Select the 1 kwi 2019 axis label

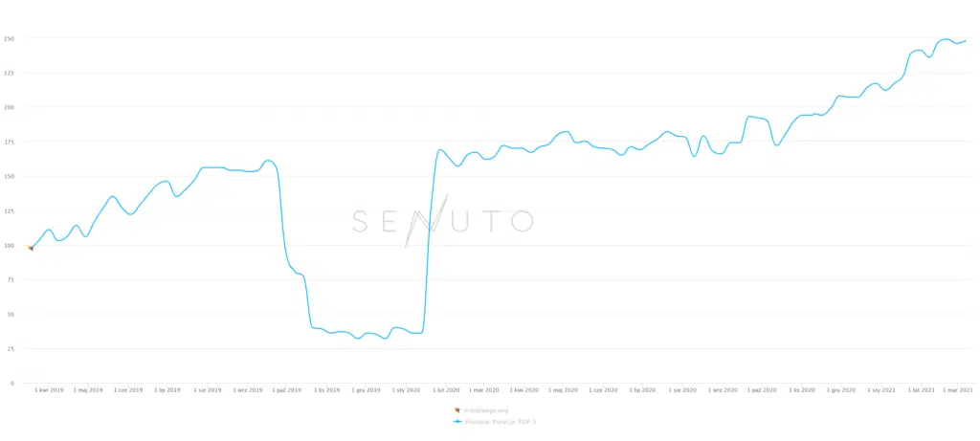(50, 389)
